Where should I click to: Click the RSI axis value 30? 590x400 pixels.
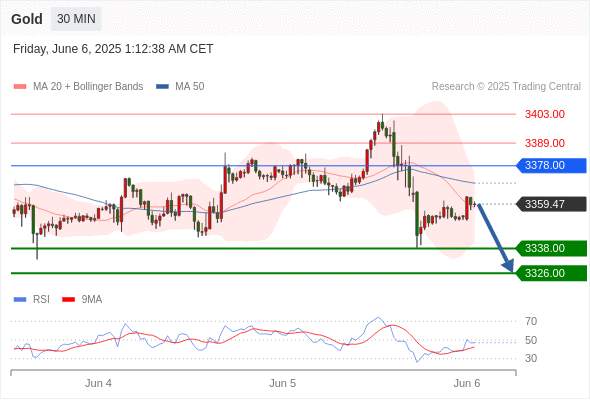(x=531, y=358)
